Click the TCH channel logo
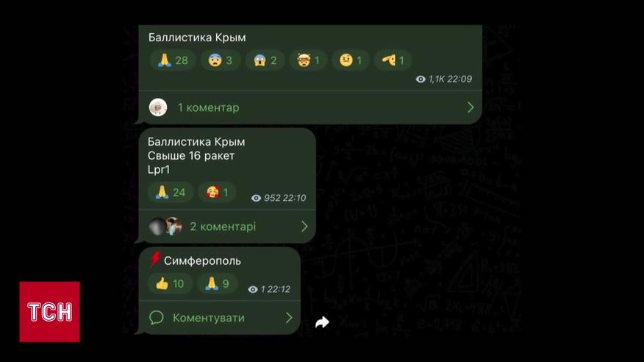The height and width of the screenshot is (362, 644). 50,311
